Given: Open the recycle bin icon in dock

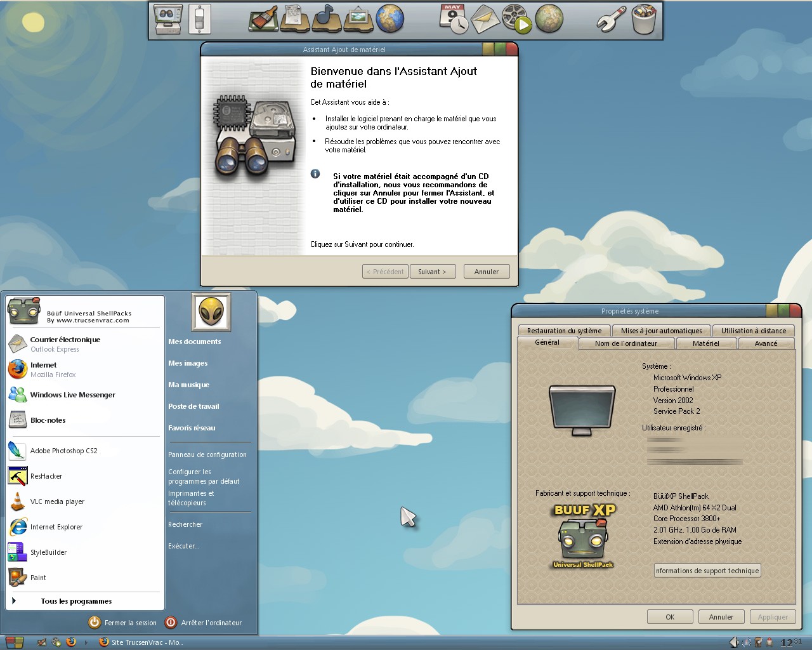Looking at the screenshot, I should click(x=644, y=19).
